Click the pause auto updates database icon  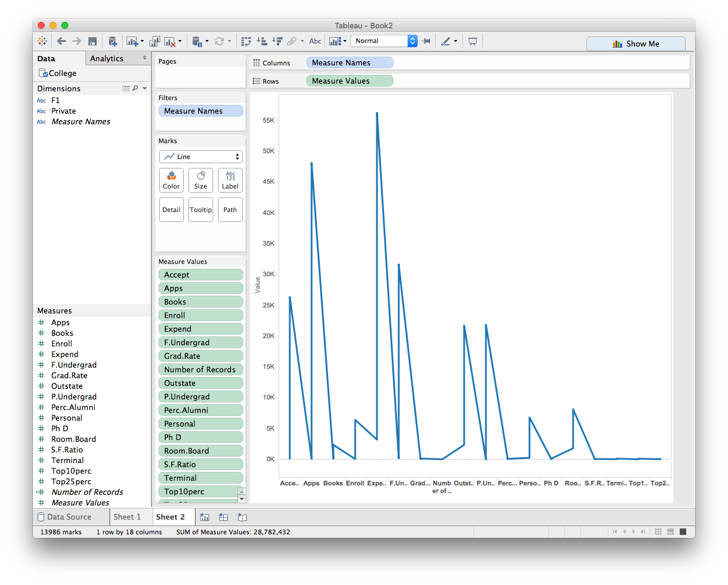click(197, 41)
